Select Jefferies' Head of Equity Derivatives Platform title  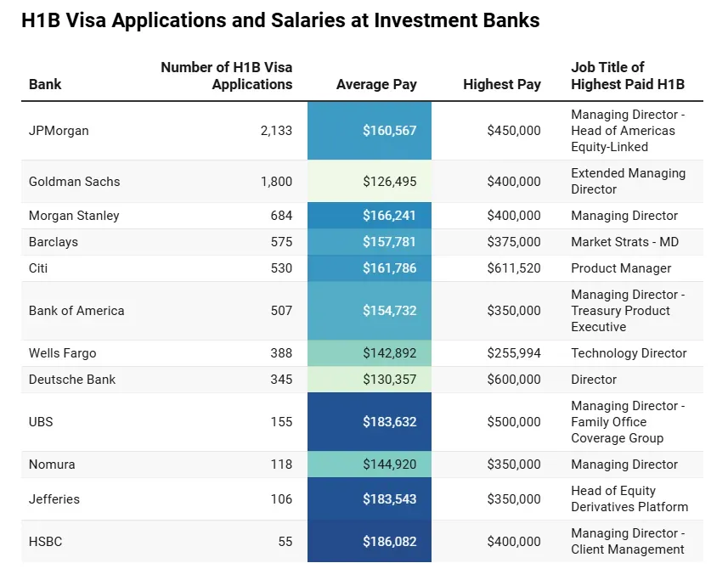coord(629,498)
